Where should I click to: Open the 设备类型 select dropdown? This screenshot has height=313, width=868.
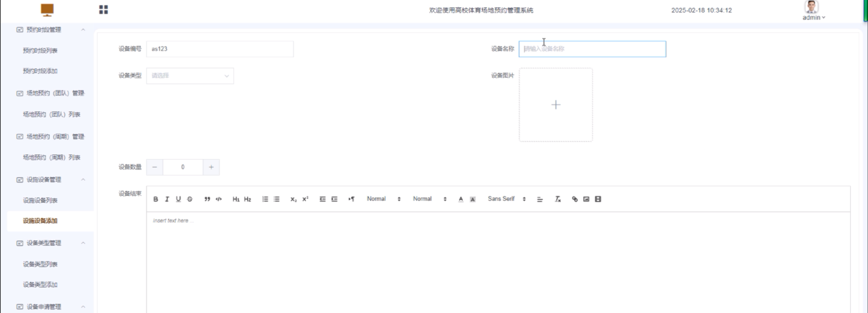coord(190,76)
